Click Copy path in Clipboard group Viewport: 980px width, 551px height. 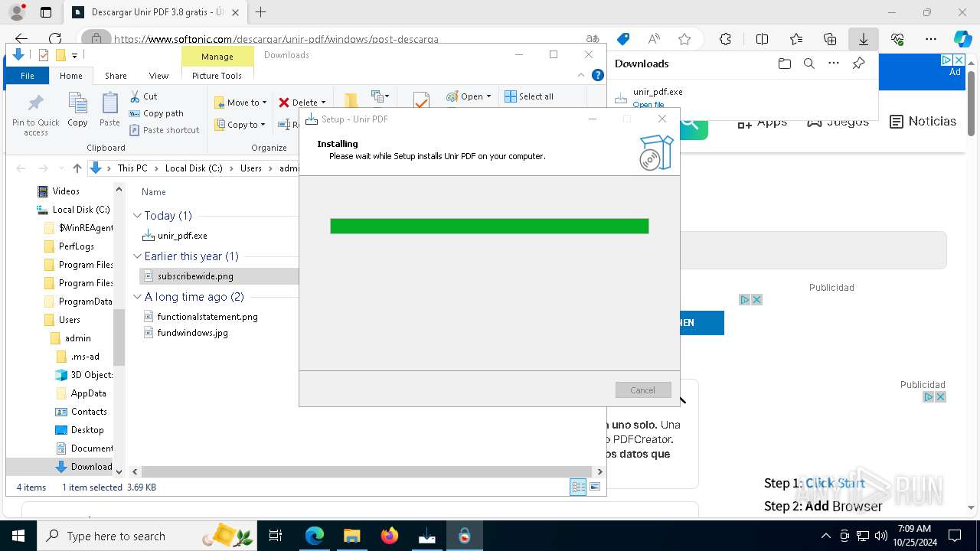click(x=156, y=113)
